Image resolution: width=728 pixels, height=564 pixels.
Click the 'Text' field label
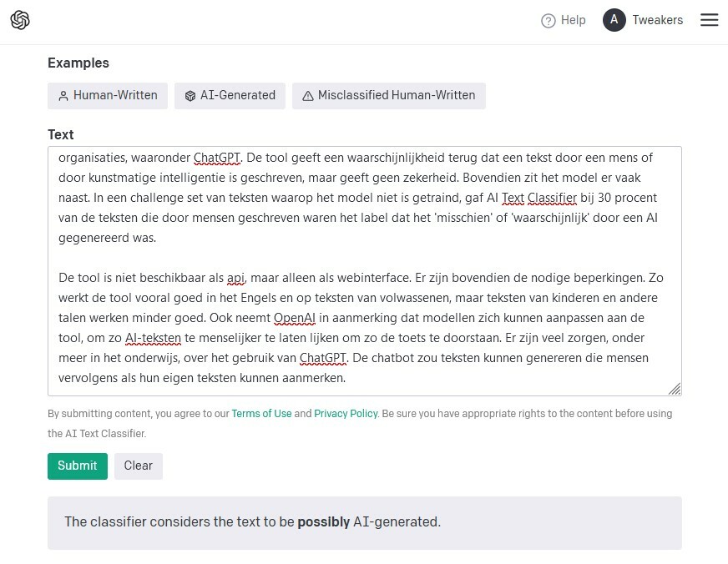tap(61, 135)
